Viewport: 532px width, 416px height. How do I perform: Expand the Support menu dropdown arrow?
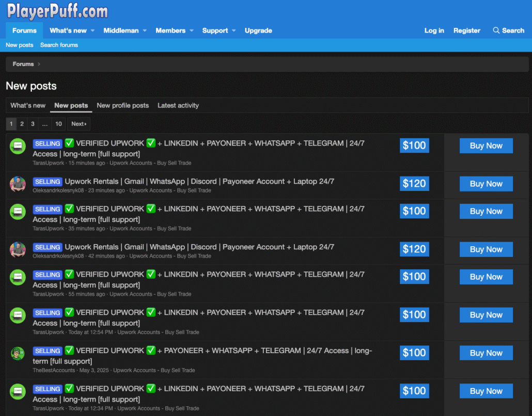[234, 30]
